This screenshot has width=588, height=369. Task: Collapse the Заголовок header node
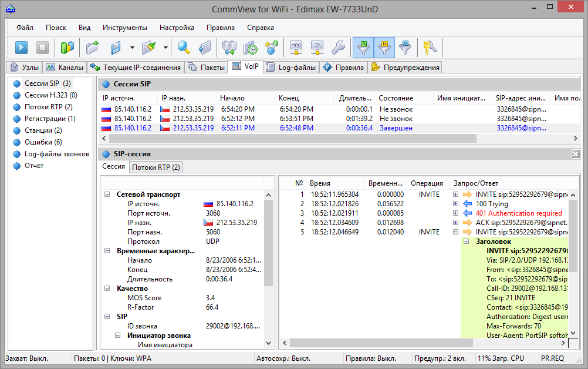point(466,241)
